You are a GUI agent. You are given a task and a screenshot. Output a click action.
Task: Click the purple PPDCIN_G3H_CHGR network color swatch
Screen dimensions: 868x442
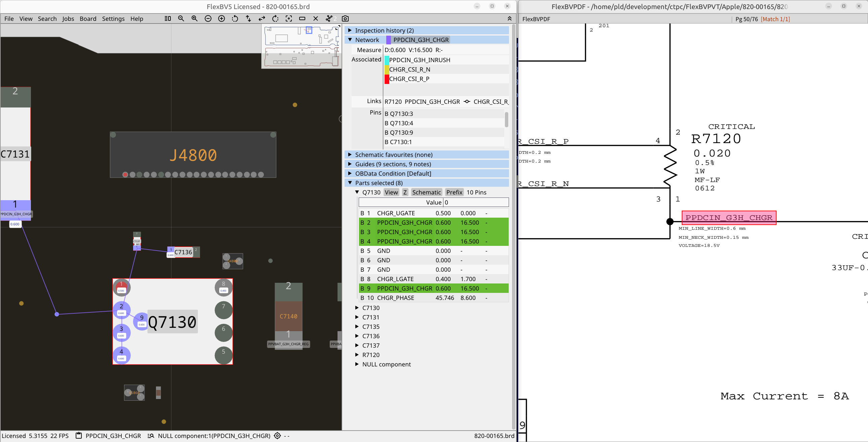(x=389, y=40)
